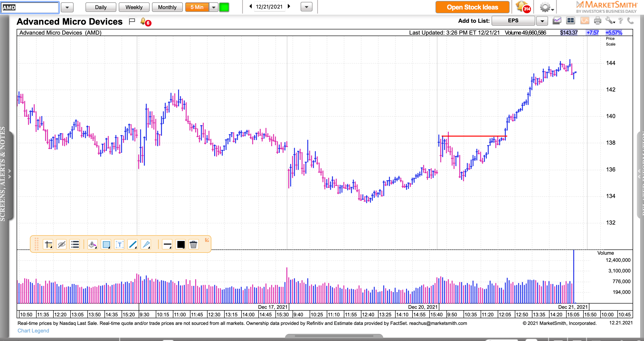Go to next date with right arrow
Image resolution: width=644 pixels, height=341 pixels.
(x=289, y=6)
